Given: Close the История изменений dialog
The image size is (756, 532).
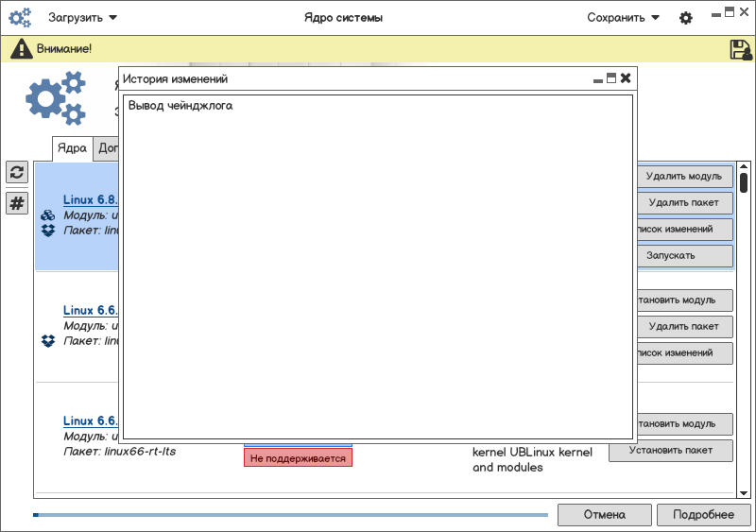Looking at the screenshot, I should point(626,78).
